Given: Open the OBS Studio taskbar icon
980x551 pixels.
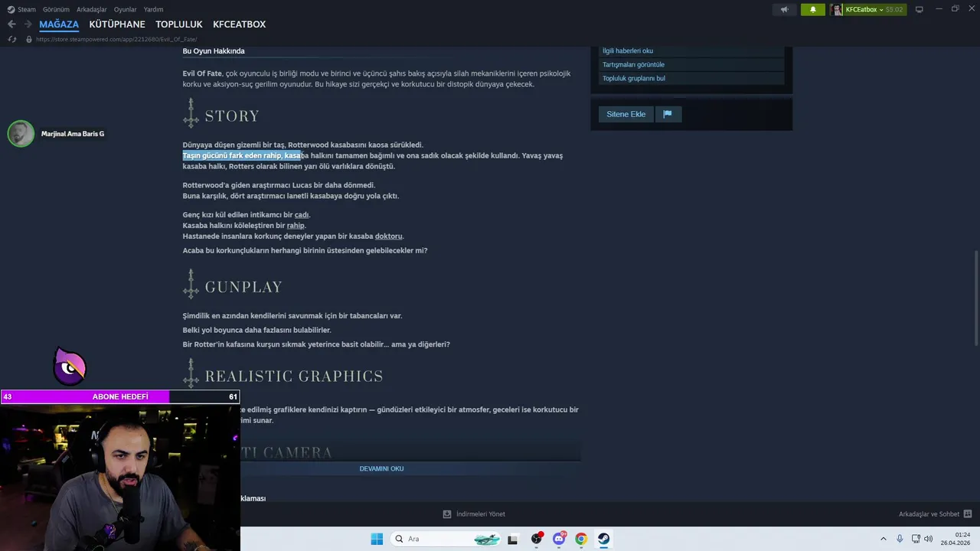Looking at the screenshot, I should (x=537, y=539).
